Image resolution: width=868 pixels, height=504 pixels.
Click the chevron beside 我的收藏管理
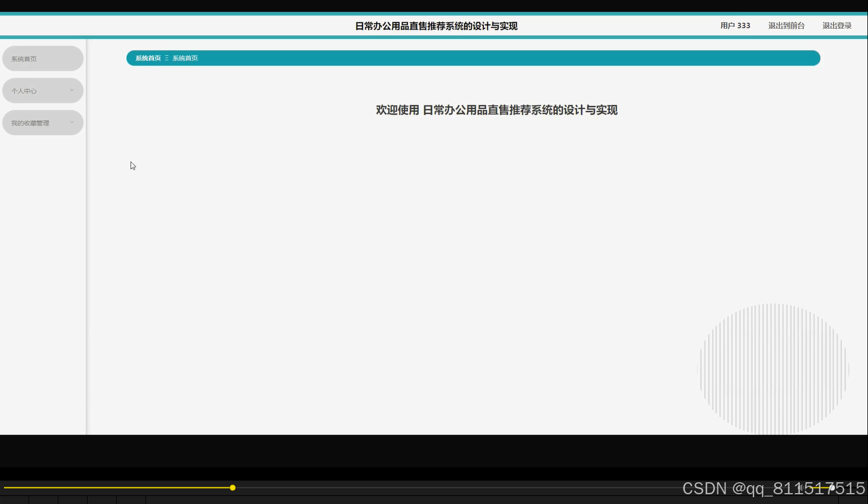pos(72,122)
